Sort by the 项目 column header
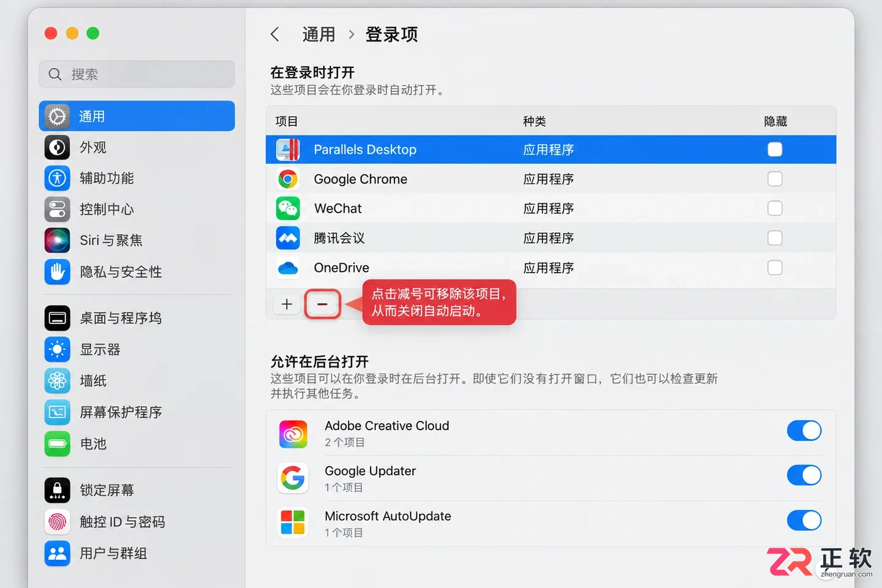This screenshot has width=882, height=588. pyautogui.click(x=287, y=121)
